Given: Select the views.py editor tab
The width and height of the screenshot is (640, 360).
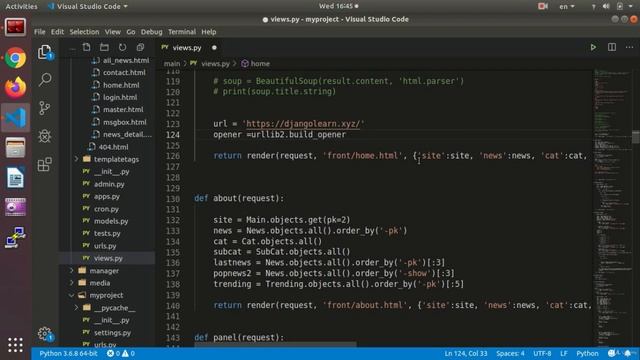Looking at the screenshot, I should [x=189, y=48].
